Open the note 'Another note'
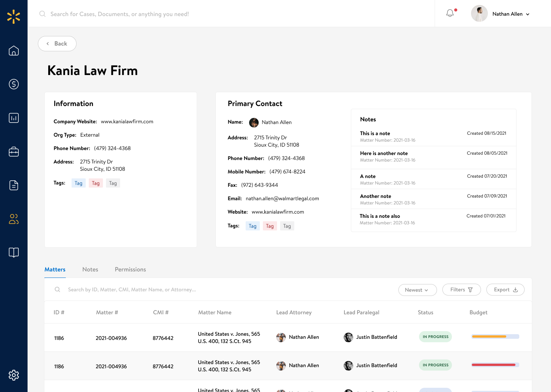 [x=434, y=199]
